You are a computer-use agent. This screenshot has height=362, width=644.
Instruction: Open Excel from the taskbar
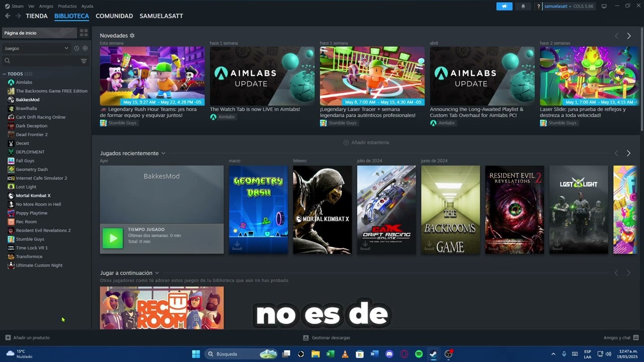[330, 354]
